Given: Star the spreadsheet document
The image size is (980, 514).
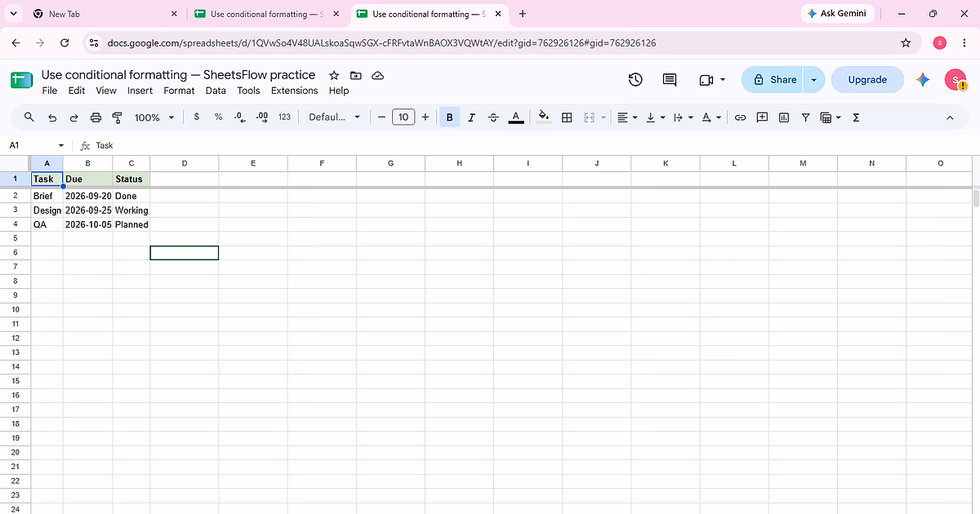Looking at the screenshot, I should coord(333,75).
